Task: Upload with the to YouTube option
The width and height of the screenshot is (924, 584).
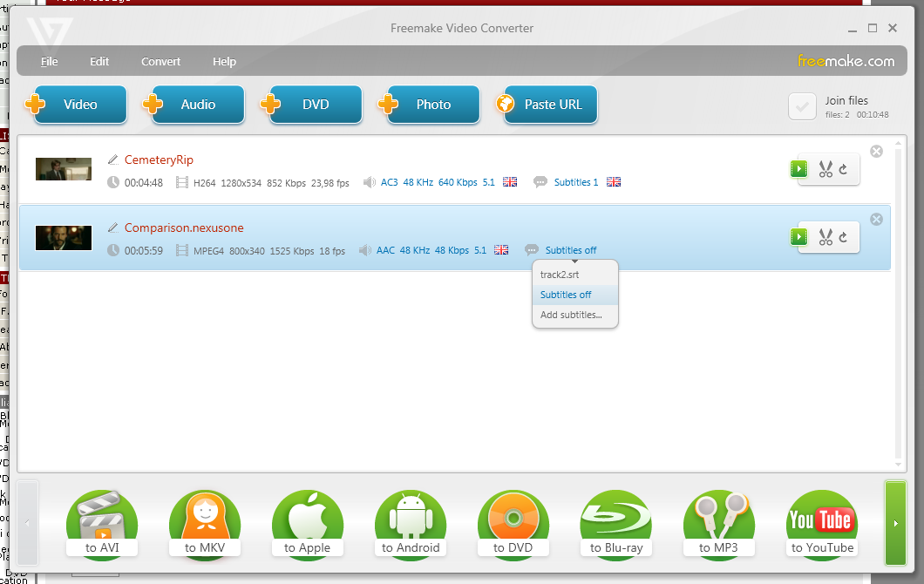Action: point(822,525)
